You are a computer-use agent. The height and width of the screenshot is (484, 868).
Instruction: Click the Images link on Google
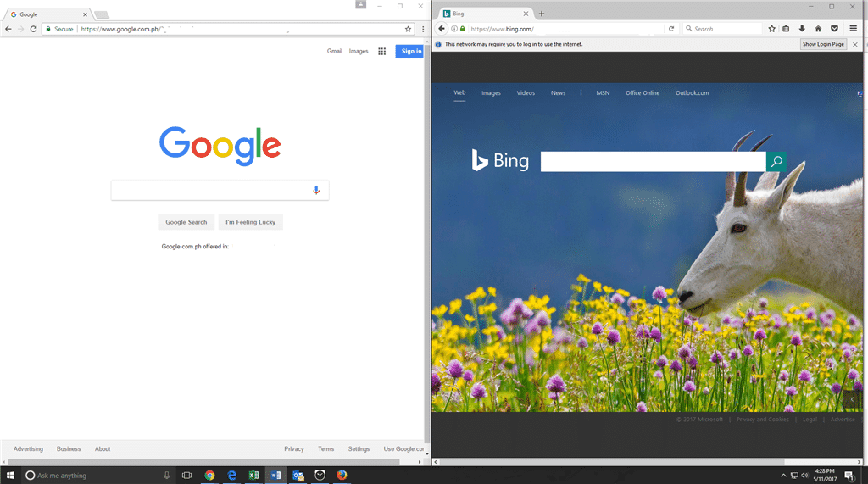[359, 51]
